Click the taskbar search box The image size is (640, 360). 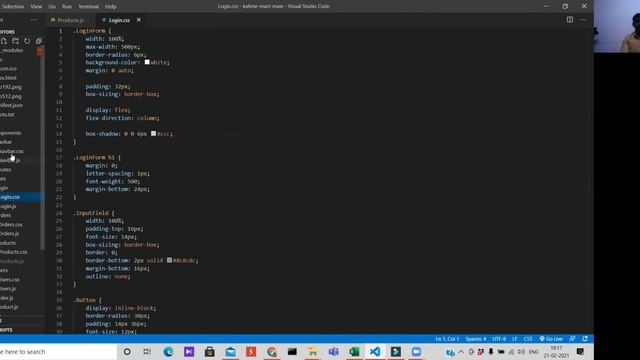pos(58,351)
